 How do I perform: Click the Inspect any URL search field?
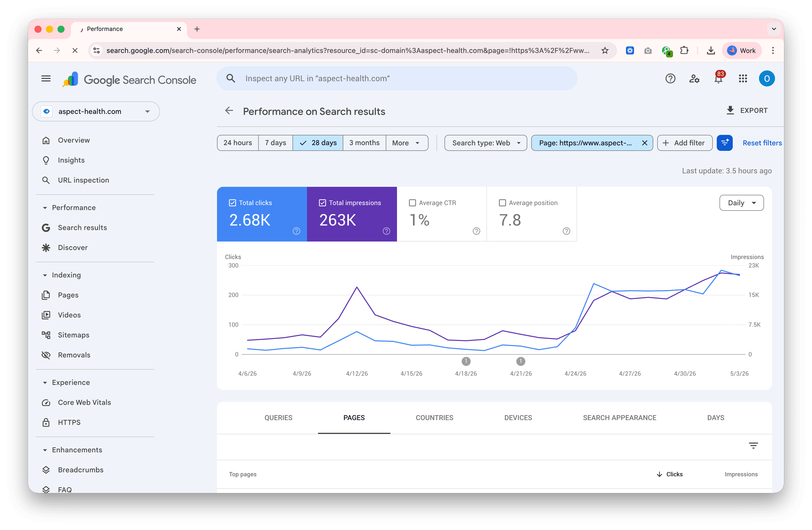[397, 78]
